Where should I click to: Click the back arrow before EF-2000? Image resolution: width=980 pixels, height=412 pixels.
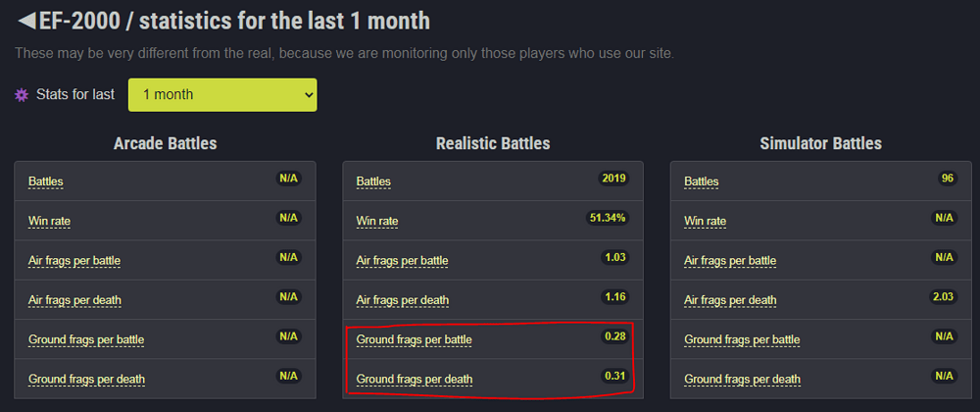point(26,21)
